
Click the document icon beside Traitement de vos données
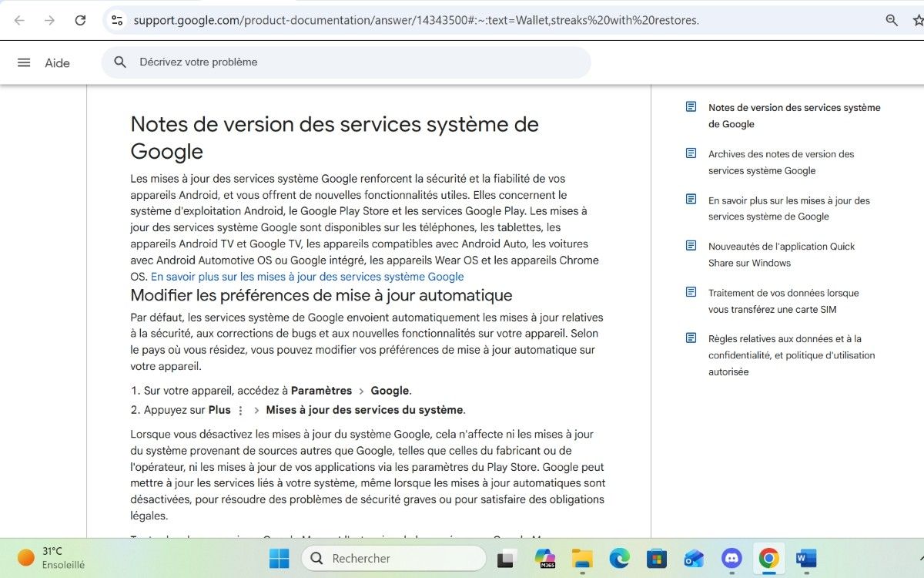[x=691, y=292]
